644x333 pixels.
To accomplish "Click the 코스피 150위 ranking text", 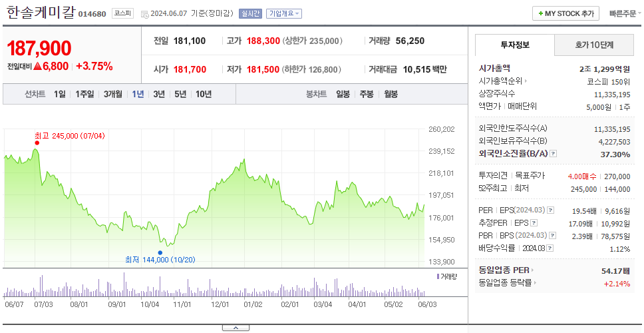I will [609, 81].
